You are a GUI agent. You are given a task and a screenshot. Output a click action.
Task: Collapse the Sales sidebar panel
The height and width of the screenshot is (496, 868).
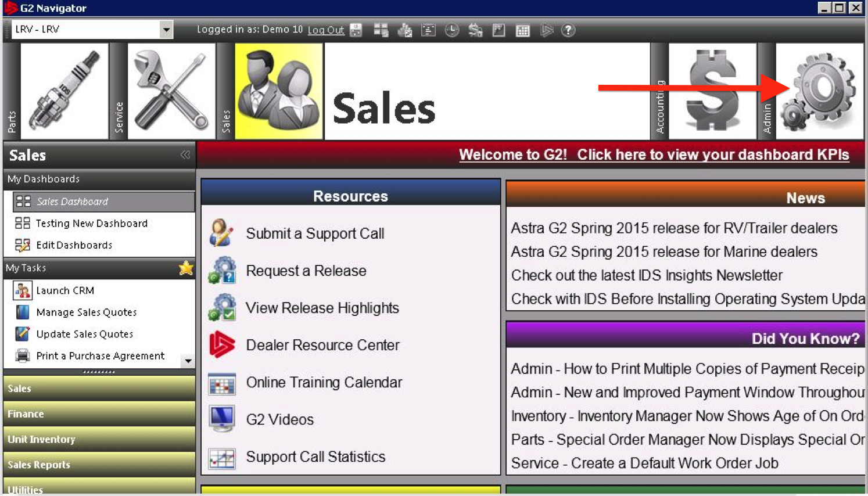coord(185,155)
